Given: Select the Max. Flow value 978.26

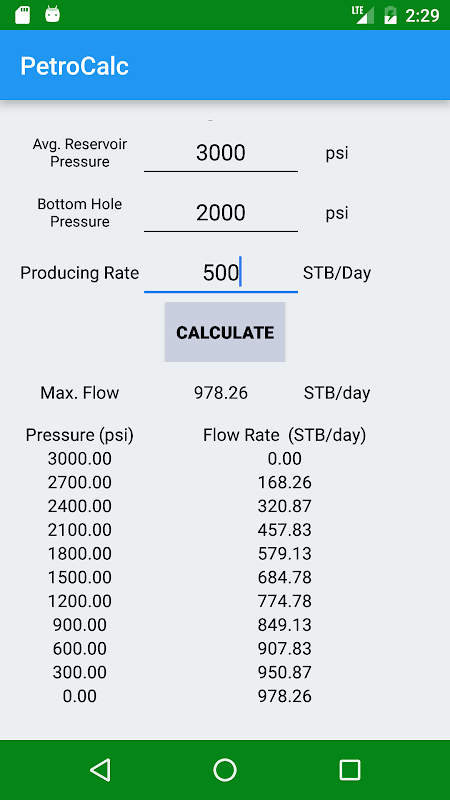Looking at the screenshot, I should [x=221, y=393].
